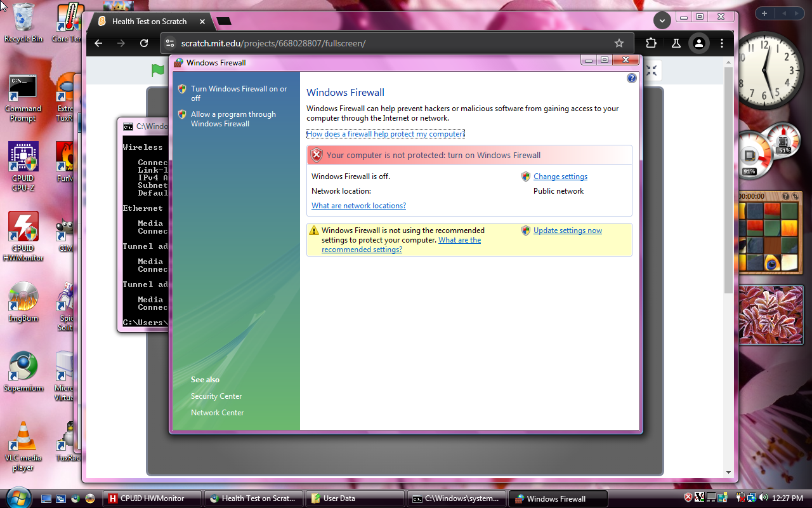Click the Windows Firewall help question mark icon
Screen dimensions: 812x508
tap(631, 78)
